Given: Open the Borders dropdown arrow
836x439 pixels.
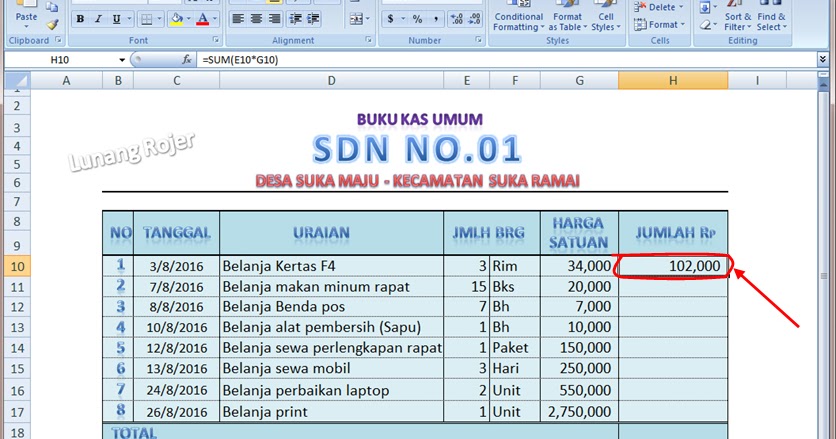Looking at the screenshot, I should click(x=159, y=19).
